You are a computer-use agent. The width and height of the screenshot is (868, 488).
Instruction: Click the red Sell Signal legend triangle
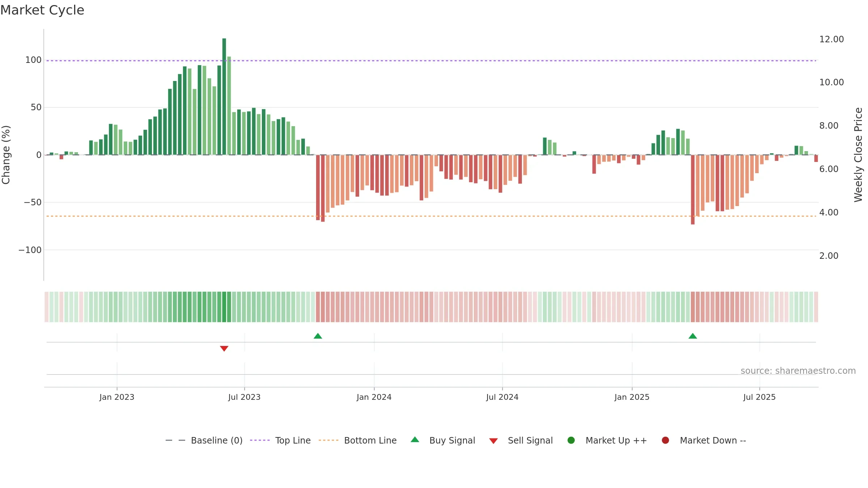coord(493,441)
